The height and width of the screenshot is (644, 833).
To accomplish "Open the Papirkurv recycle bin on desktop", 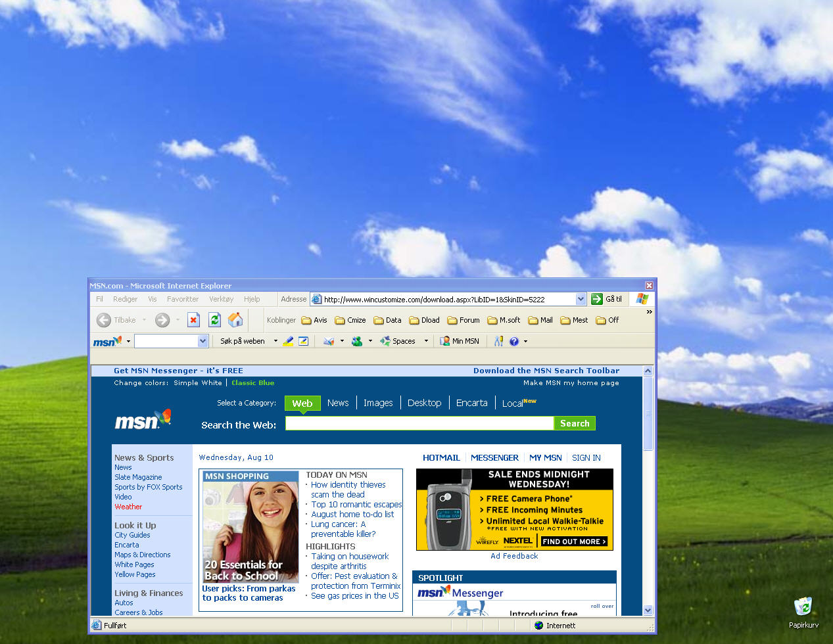I will pos(803,612).
